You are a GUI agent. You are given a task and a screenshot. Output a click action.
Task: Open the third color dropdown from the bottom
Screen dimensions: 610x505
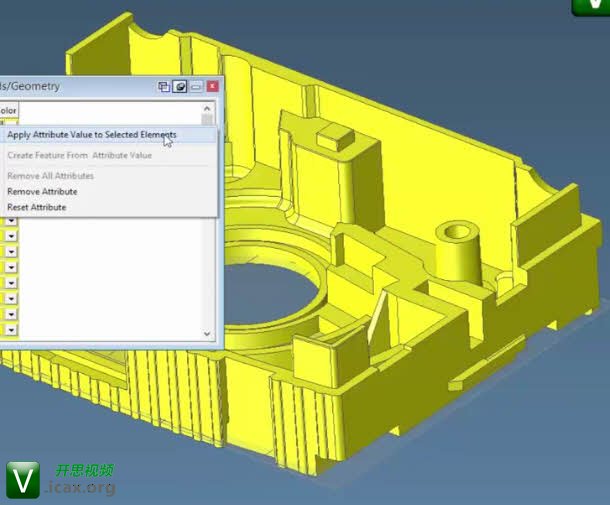point(11,298)
